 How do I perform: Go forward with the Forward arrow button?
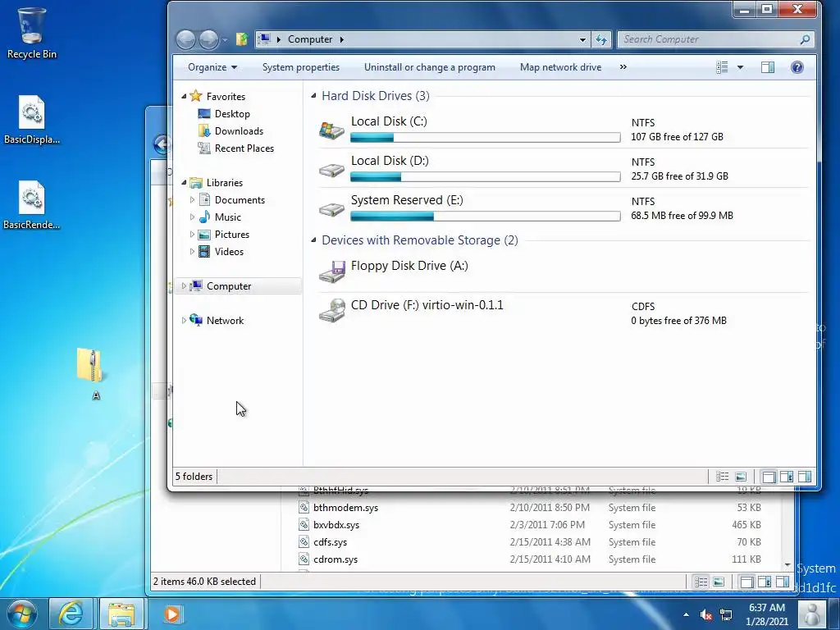pos(208,39)
